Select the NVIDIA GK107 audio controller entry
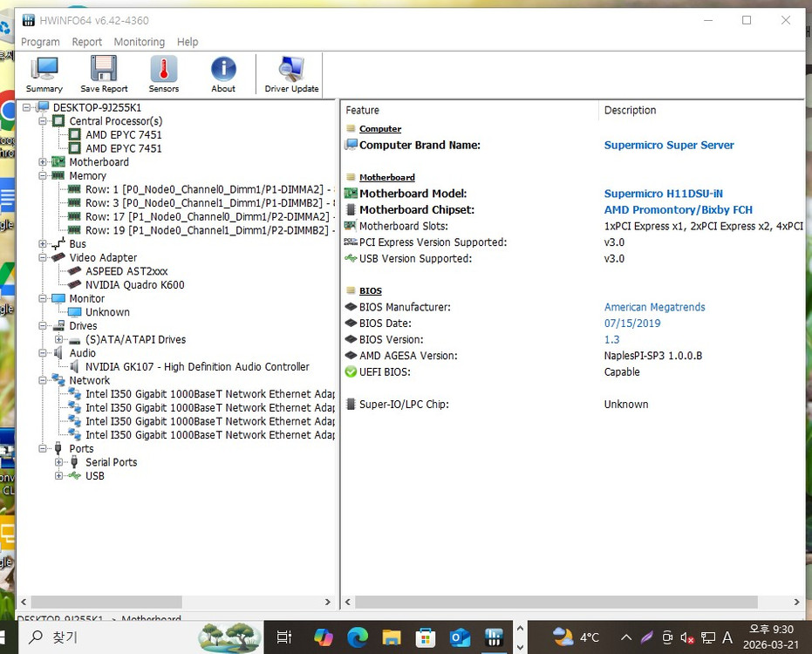The image size is (812, 654). tap(197, 366)
